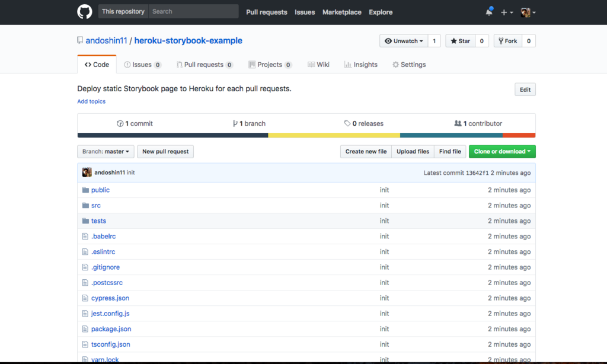Open the This repository search scope

tap(123, 12)
